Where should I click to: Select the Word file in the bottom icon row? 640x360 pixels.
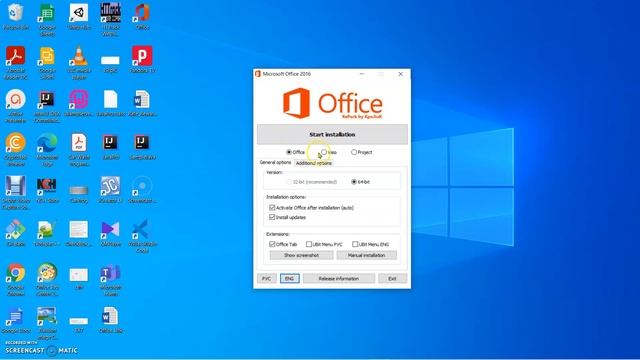(x=110, y=320)
